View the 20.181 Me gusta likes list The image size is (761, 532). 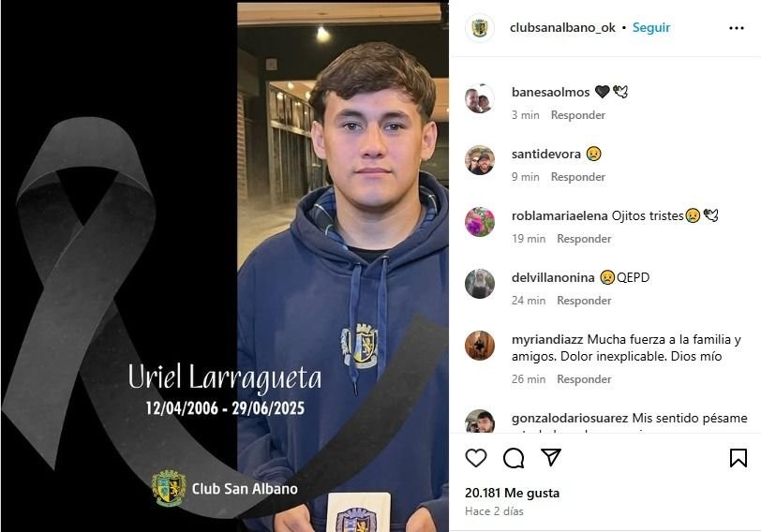[512, 493]
